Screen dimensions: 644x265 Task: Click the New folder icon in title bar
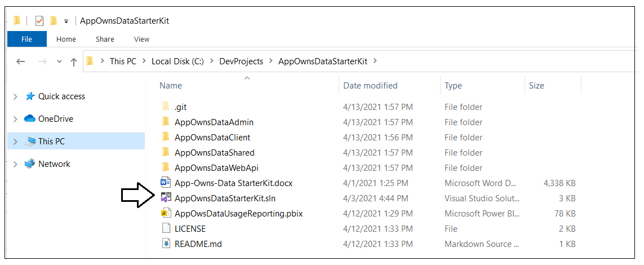pyautogui.click(x=54, y=20)
